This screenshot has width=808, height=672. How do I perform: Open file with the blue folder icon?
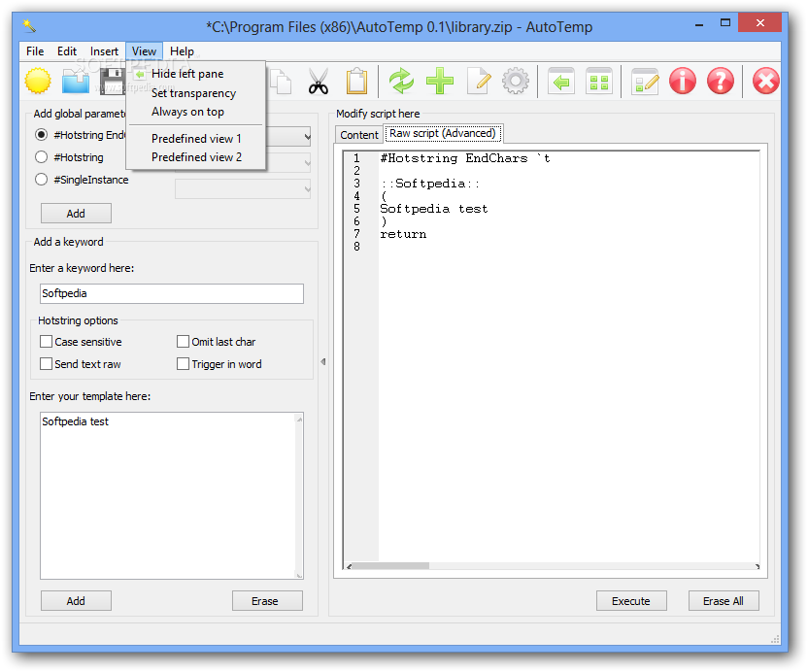(x=75, y=81)
